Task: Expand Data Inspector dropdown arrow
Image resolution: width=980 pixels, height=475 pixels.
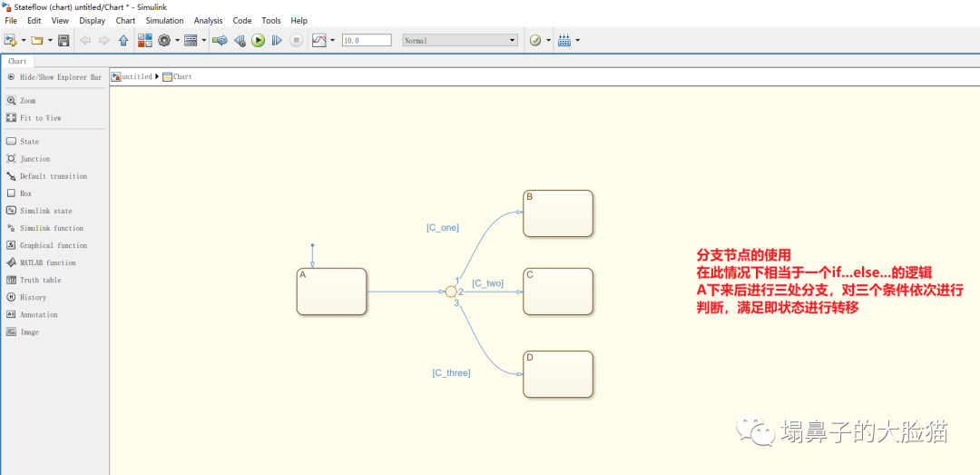Action: (332, 41)
